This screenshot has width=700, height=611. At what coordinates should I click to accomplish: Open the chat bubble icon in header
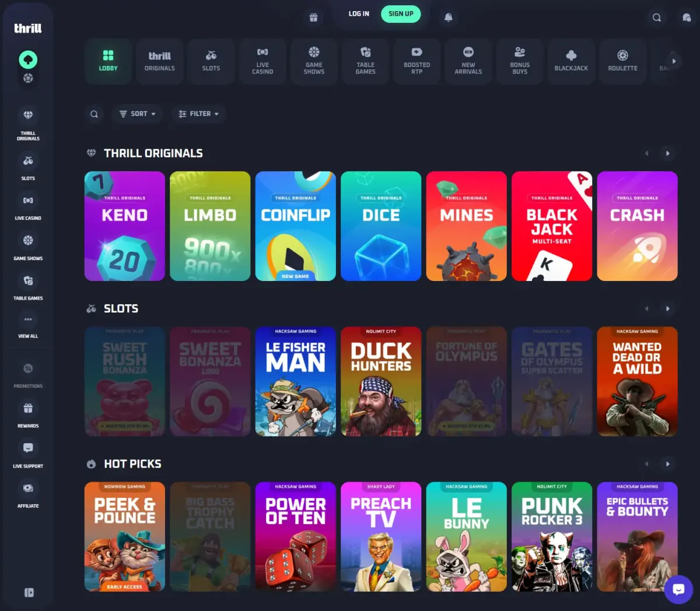point(687,17)
